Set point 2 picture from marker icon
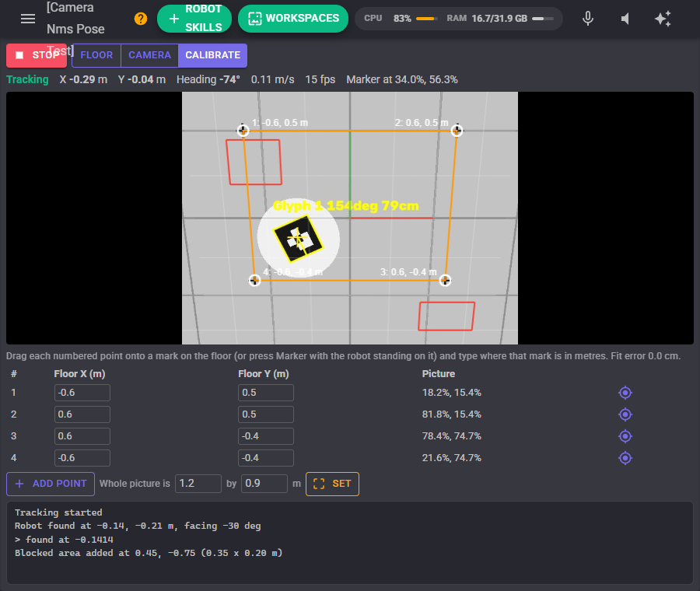This screenshot has width=700, height=591. point(625,414)
